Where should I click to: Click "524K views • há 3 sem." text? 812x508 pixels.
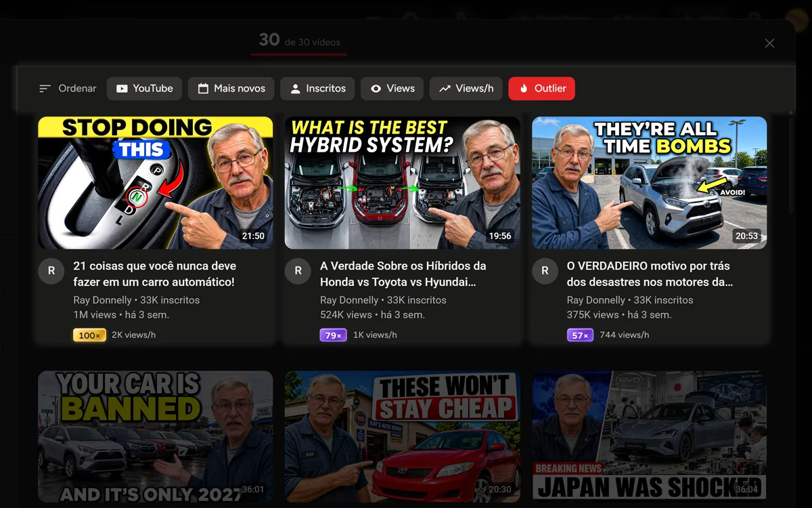pos(372,315)
